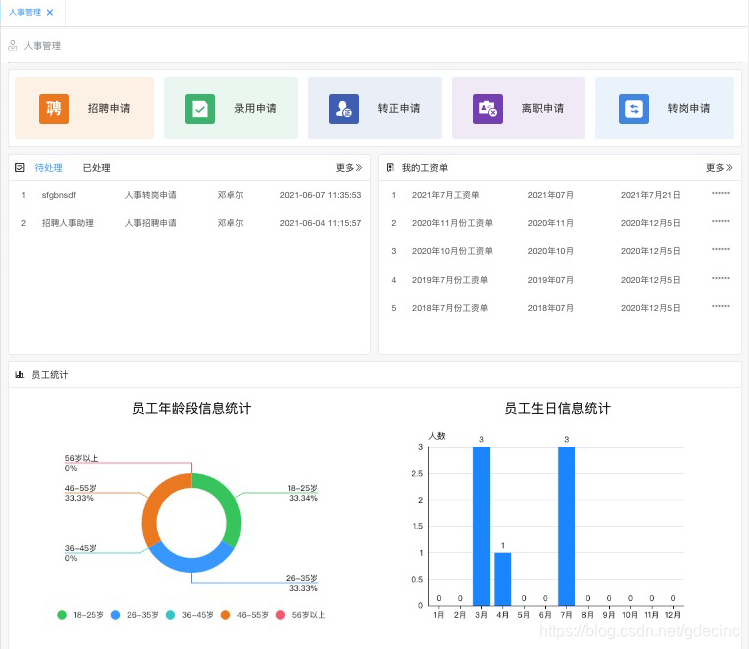
Task: Click the 员工生日信息统计 chart title
Action: 557,408
